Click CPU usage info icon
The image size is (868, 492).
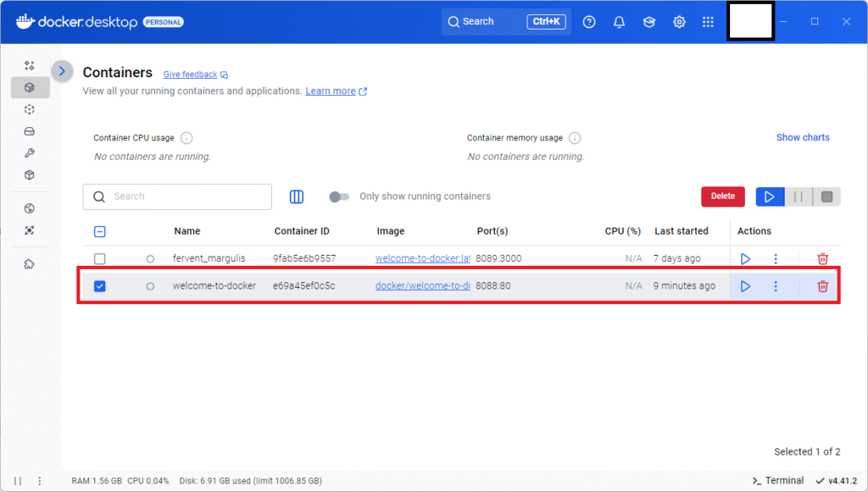coord(186,138)
